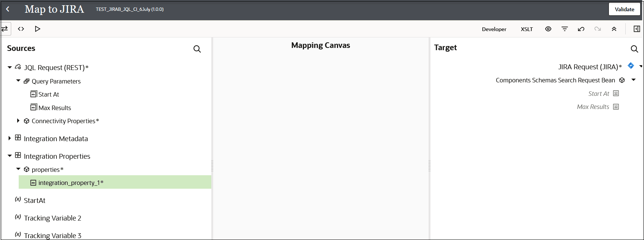Expand Connectivity Properties node

pyautogui.click(x=18, y=121)
